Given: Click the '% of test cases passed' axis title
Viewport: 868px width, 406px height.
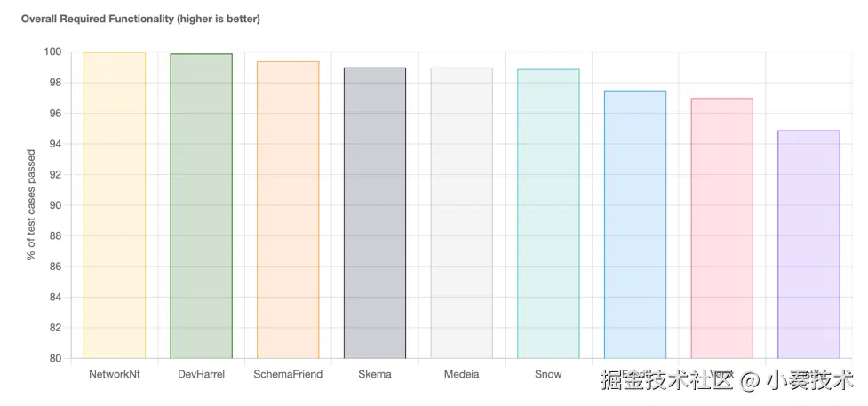Looking at the screenshot, I should (x=31, y=205).
